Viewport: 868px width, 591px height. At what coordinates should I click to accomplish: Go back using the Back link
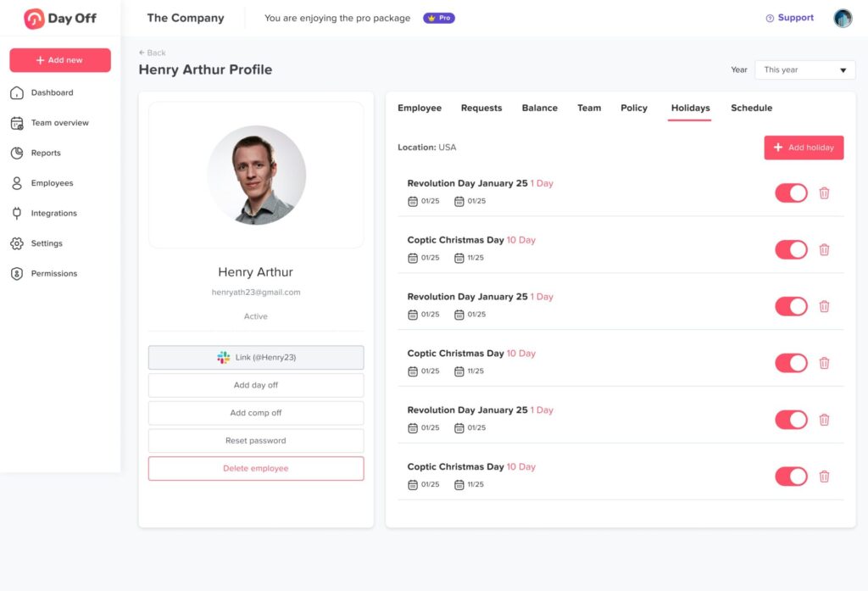(153, 53)
